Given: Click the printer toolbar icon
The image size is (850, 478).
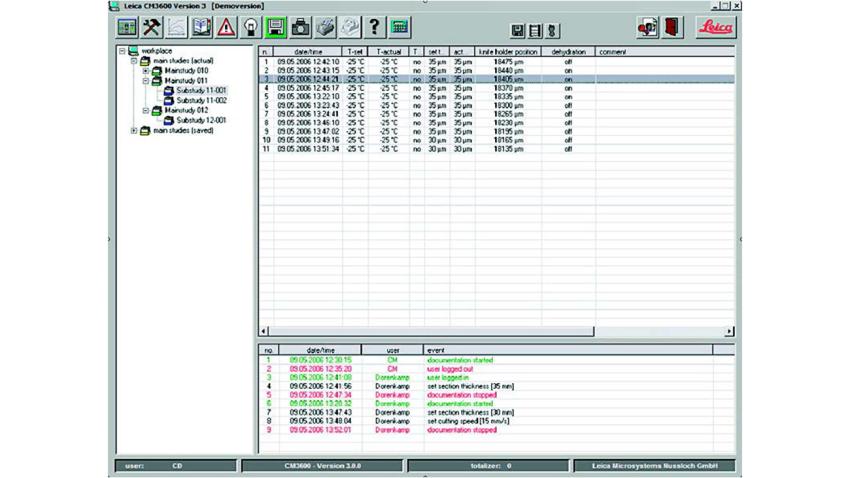Looking at the screenshot, I should 325,27.
